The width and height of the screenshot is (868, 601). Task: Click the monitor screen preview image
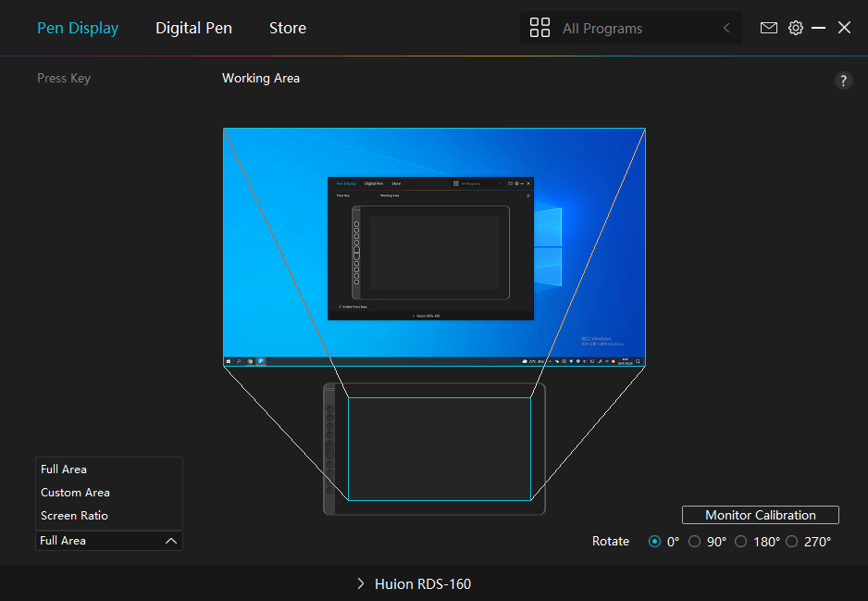click(x=434, y=246)
